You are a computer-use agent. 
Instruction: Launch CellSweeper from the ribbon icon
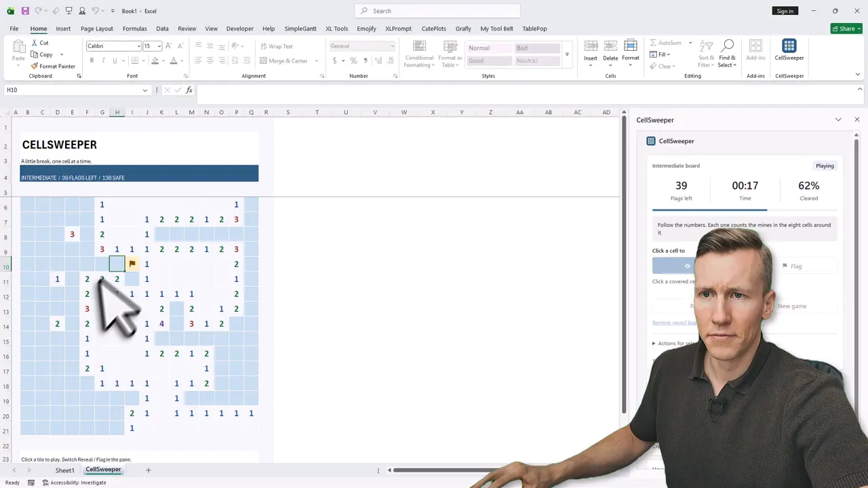(x=789, y=50)
